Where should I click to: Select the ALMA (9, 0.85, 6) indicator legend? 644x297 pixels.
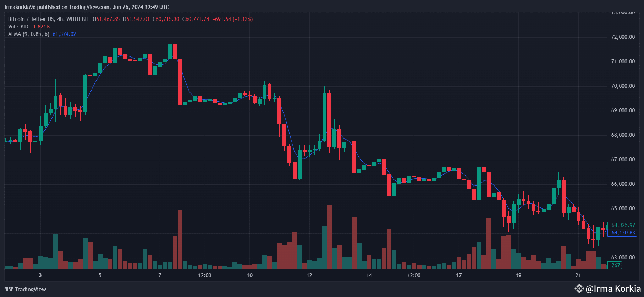[29, 34]
